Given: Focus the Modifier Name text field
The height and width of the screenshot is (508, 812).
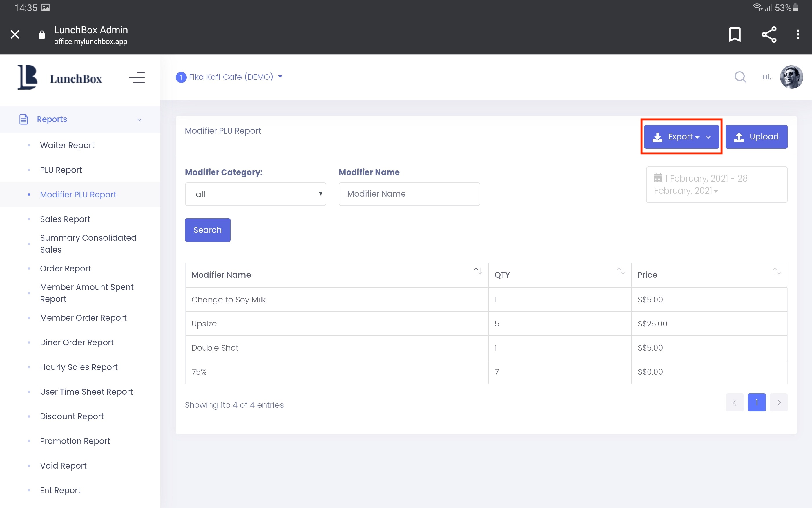Looking at the screenshot, I should (x=409, y=194).
